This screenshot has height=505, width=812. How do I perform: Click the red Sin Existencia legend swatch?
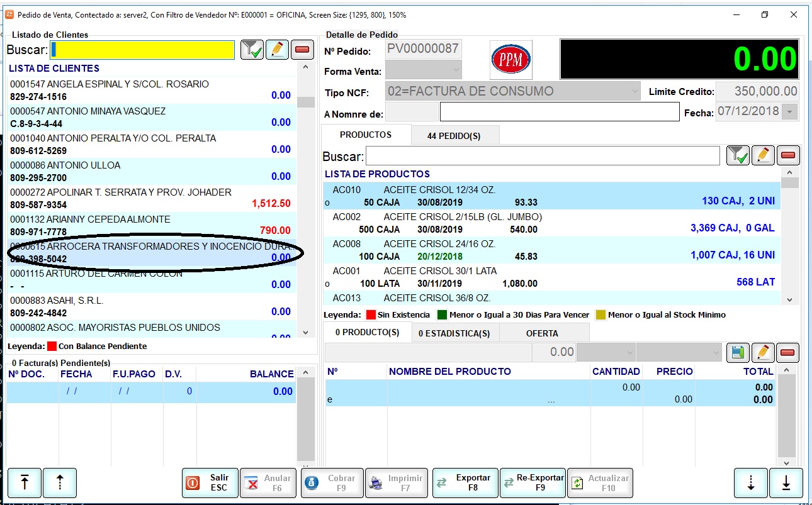point(371,315)
